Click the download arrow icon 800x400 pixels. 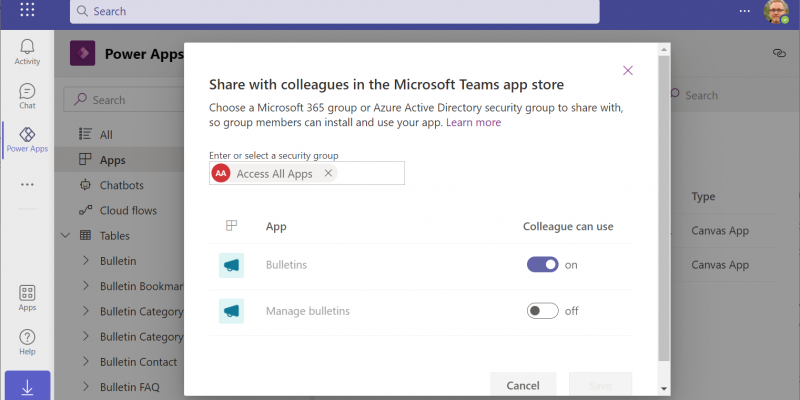click(x=27, y=387)
